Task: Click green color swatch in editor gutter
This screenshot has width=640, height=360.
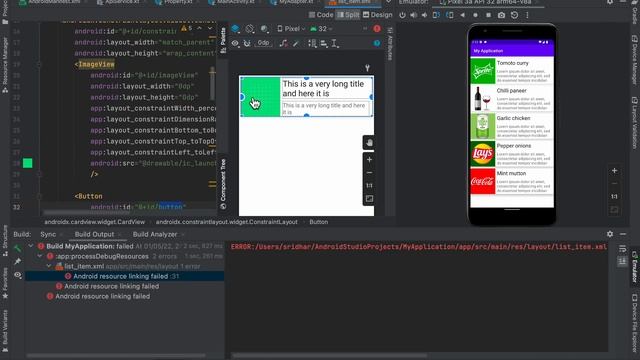Action: [27, 163]
